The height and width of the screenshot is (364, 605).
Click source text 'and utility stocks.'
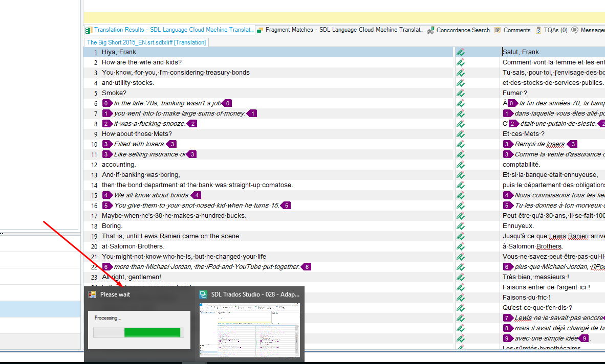tap(128, 83)
